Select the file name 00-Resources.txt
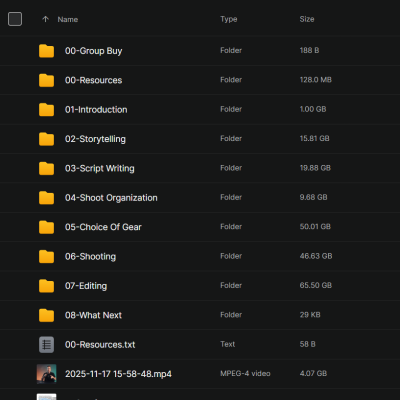The image size is (400, 400). coord(100,344)
